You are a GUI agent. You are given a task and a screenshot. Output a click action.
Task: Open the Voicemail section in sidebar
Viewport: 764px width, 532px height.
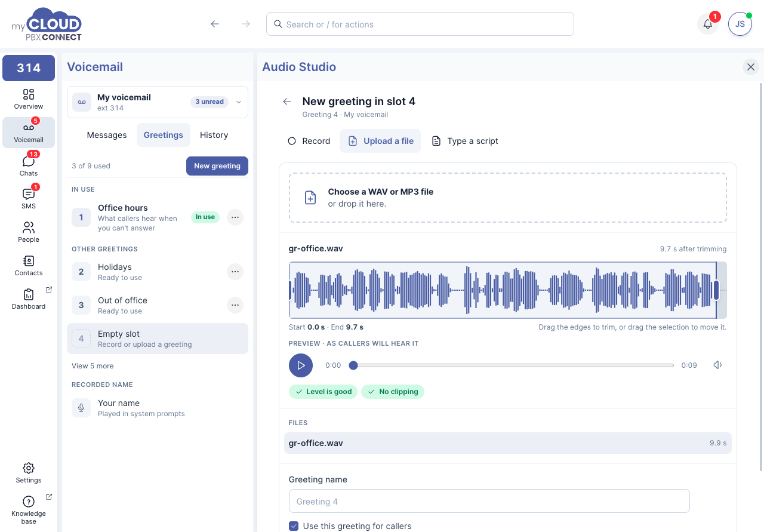click(x=29, y=133)
